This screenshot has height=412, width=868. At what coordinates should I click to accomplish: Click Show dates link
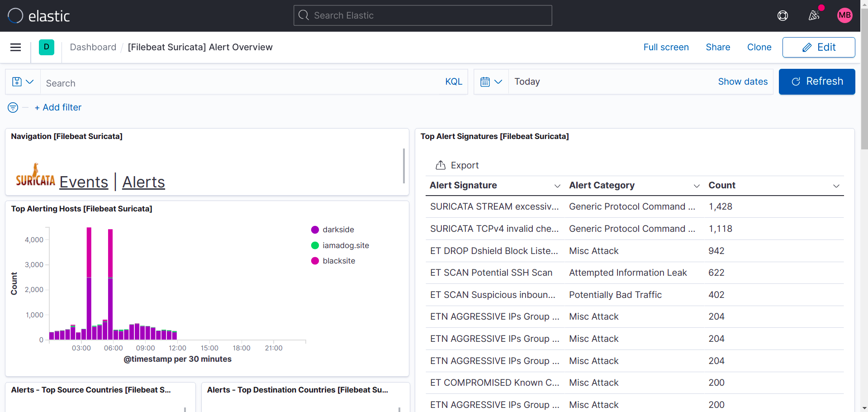point(743,81)
